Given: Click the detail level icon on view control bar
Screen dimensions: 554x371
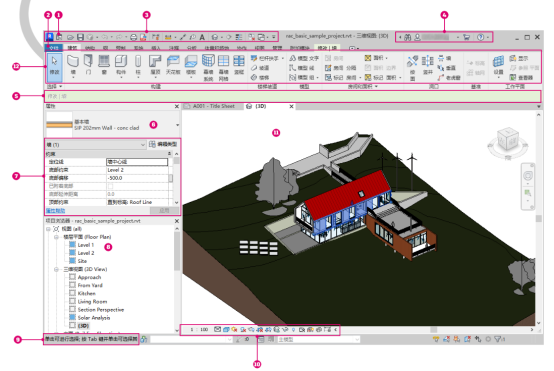Looking at the screenshot, I should click(x=218, y=329).
